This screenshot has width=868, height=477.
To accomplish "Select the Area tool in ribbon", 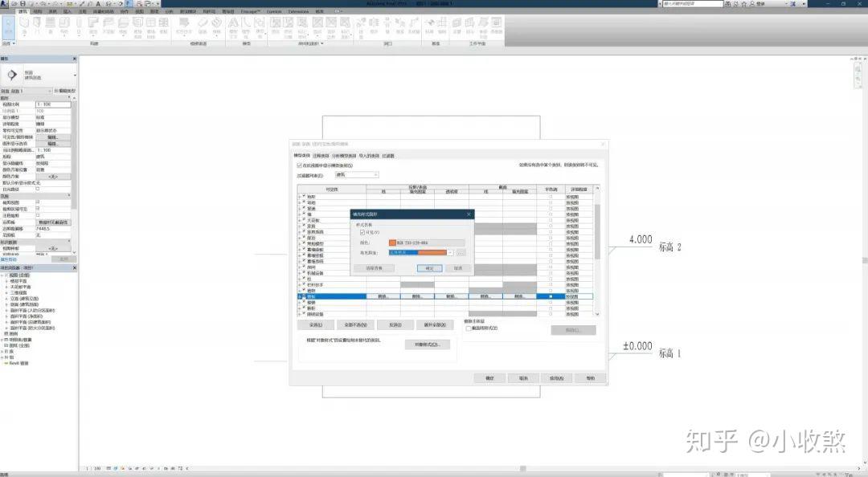I will pos(317,26).
